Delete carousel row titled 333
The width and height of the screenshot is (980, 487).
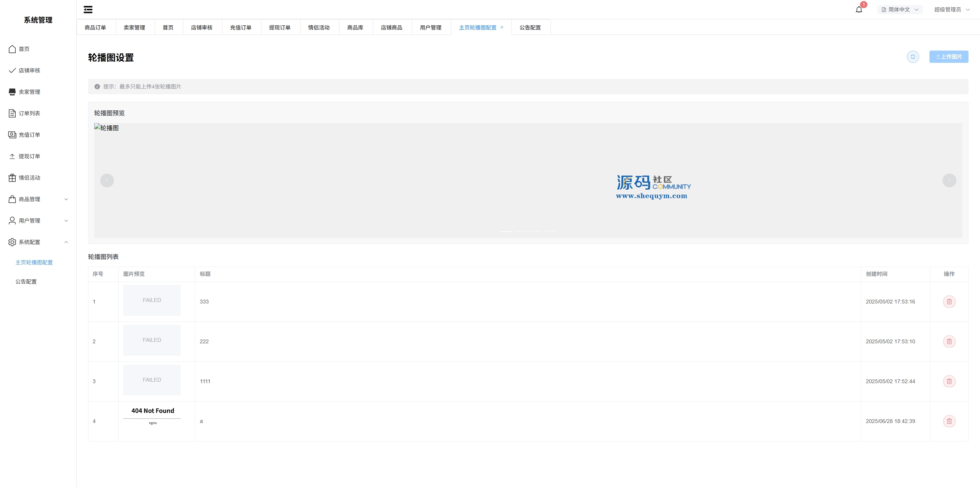949,302
